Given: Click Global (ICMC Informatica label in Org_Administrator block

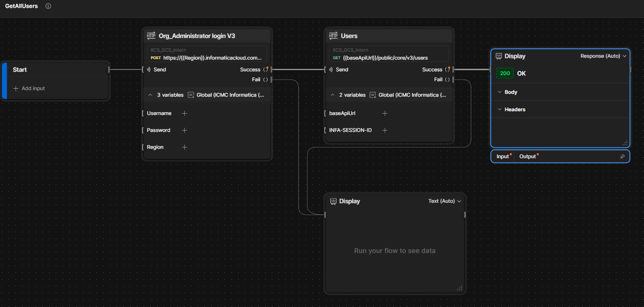Looking at the screenshot, I should [230, 95].
